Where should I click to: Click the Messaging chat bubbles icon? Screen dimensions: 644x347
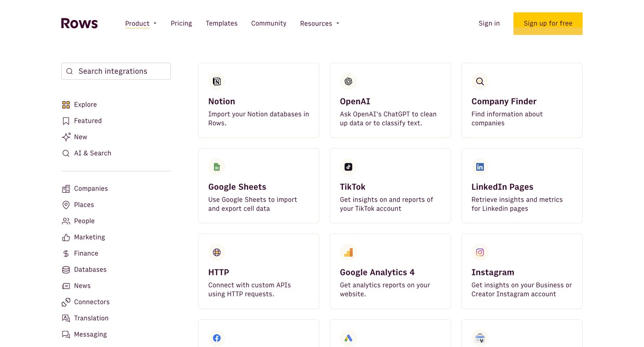point(66,335)
